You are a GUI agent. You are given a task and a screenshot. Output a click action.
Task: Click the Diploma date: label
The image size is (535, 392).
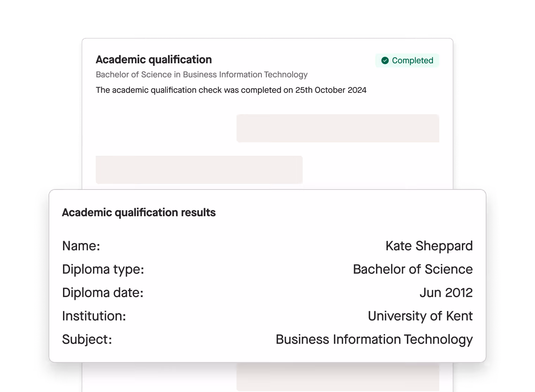click(x=103, y=293)
